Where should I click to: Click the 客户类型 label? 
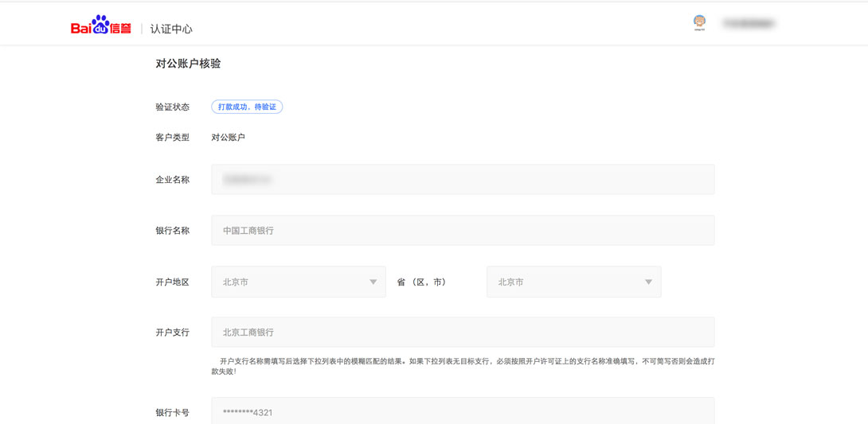coord(172,138)
